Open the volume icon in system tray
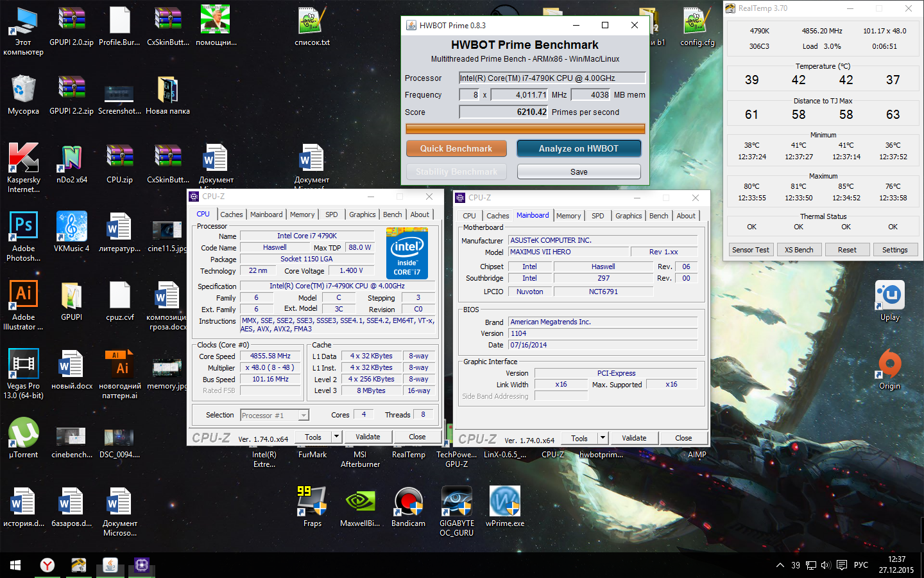This screenshot has height=578, width=924. (x=826, y=565)
